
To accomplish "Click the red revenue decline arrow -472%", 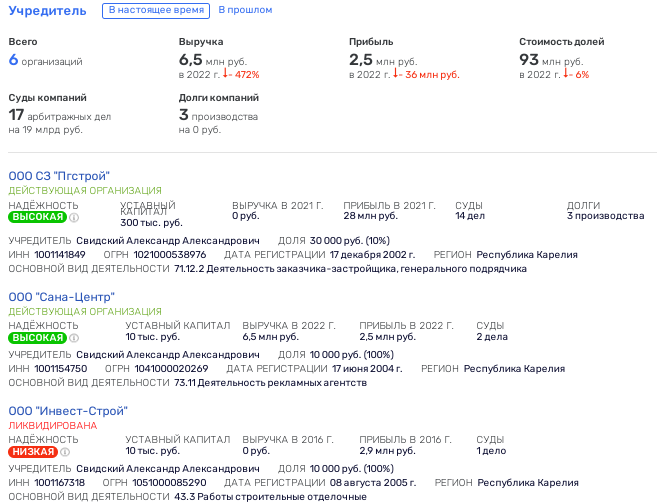I will coord(225,74).
